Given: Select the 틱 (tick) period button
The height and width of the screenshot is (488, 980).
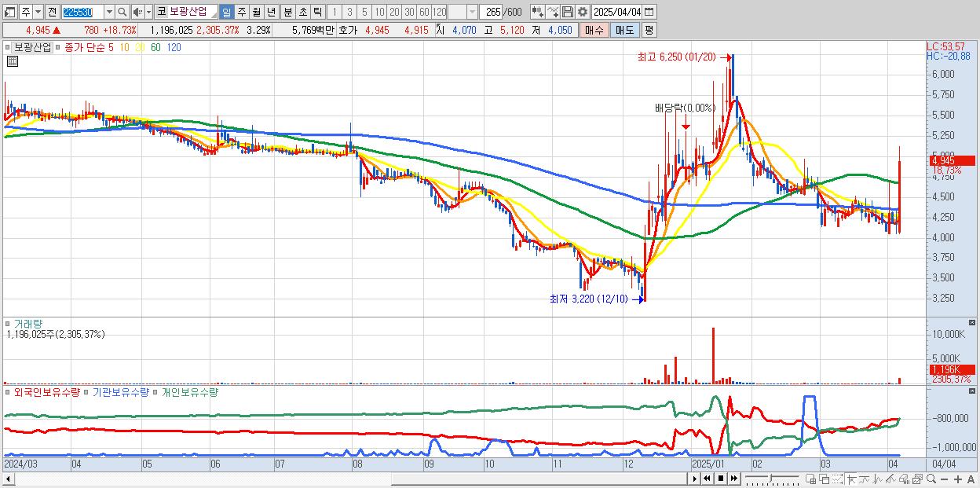Looking at the screenshot, I should click(x=317, y=12).
